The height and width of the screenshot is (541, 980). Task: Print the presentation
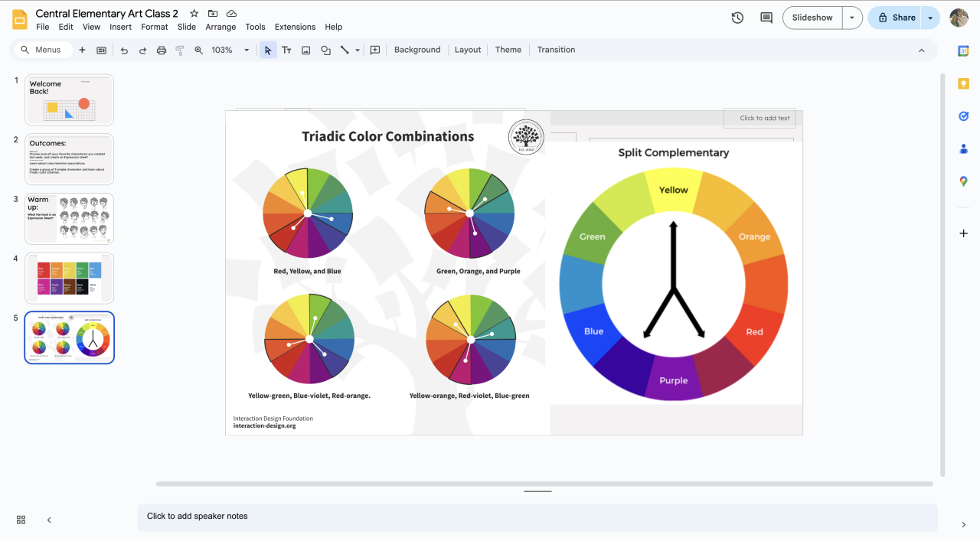click(x=162, y=50)
